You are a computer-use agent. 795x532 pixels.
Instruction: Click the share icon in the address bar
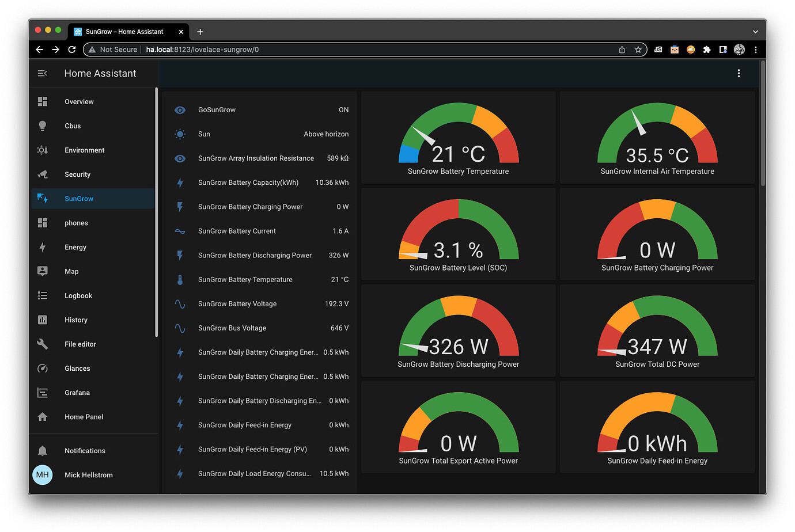tap(622, 50)
